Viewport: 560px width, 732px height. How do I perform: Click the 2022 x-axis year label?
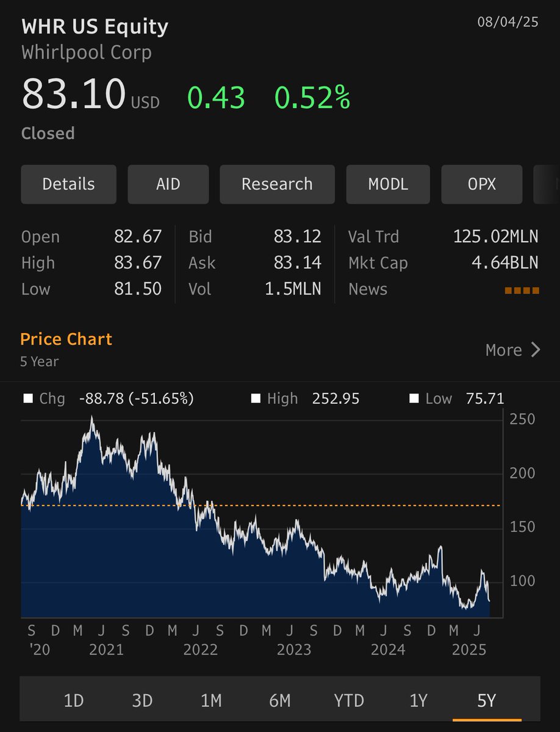point(201,650)
